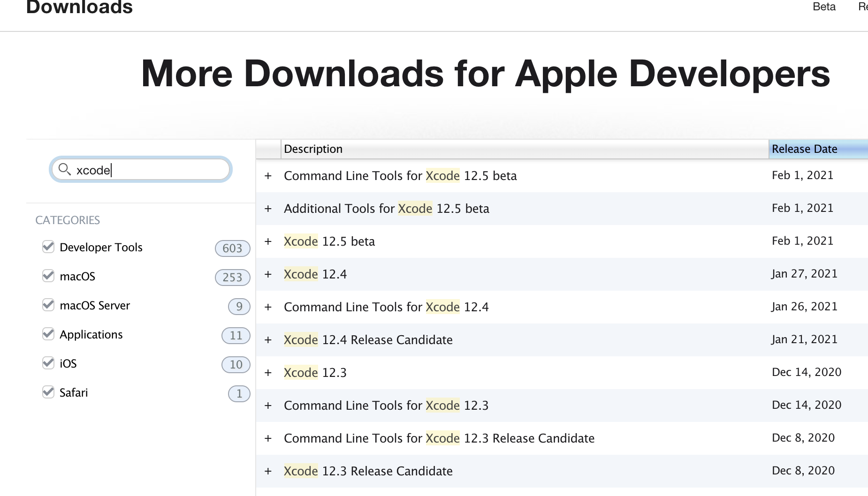The width and height of the screenshot is (868, 496).
Task: Expand the Xcode 12.4 download details
Action: point(268,274)
